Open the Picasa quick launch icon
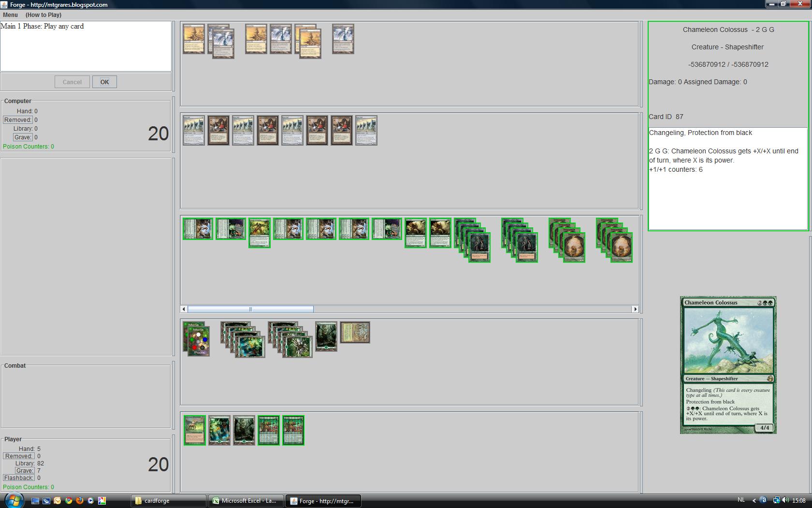Viewport: 812px width, 508px height. pyautogui.click(x=102, y=501)
